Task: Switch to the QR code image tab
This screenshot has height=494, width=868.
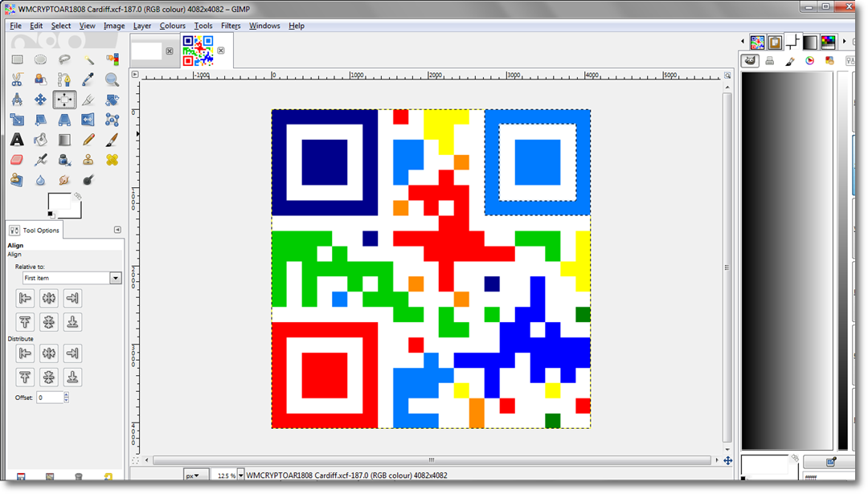Action: [x=199, y=51]
